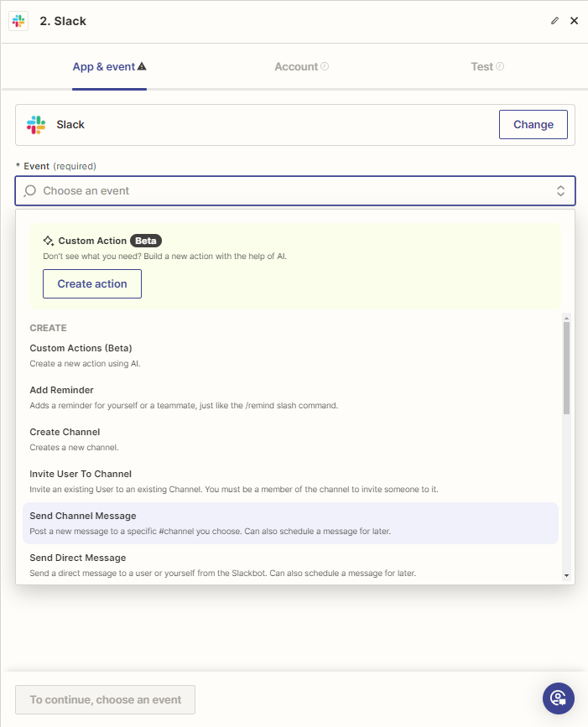Click the info icon beside Account tab
The image size is (588, 727).
tap(325, 66)
